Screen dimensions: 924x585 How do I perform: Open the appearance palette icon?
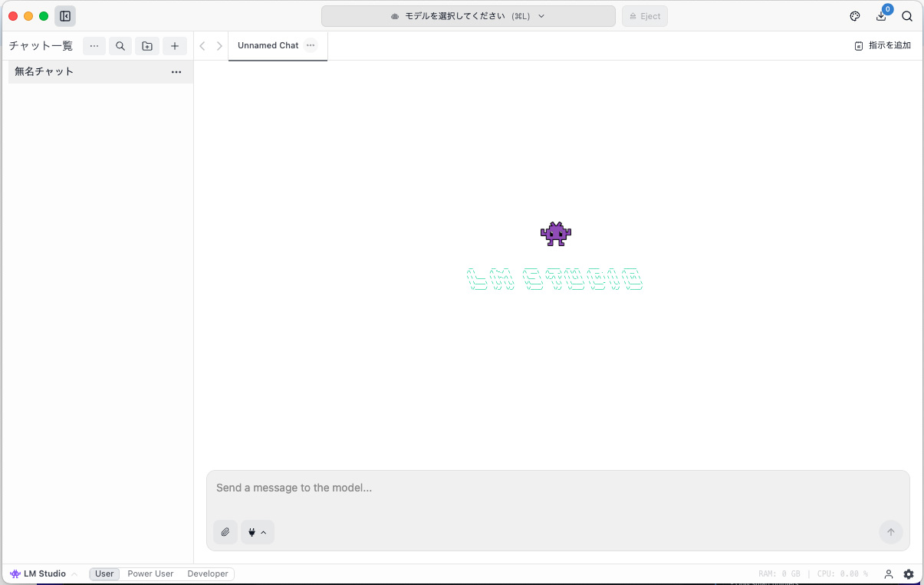pos(855,16)
